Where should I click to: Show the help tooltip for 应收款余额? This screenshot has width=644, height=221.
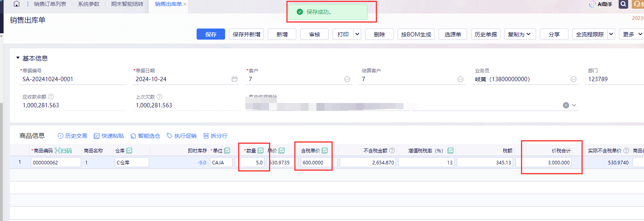point(51,97)
